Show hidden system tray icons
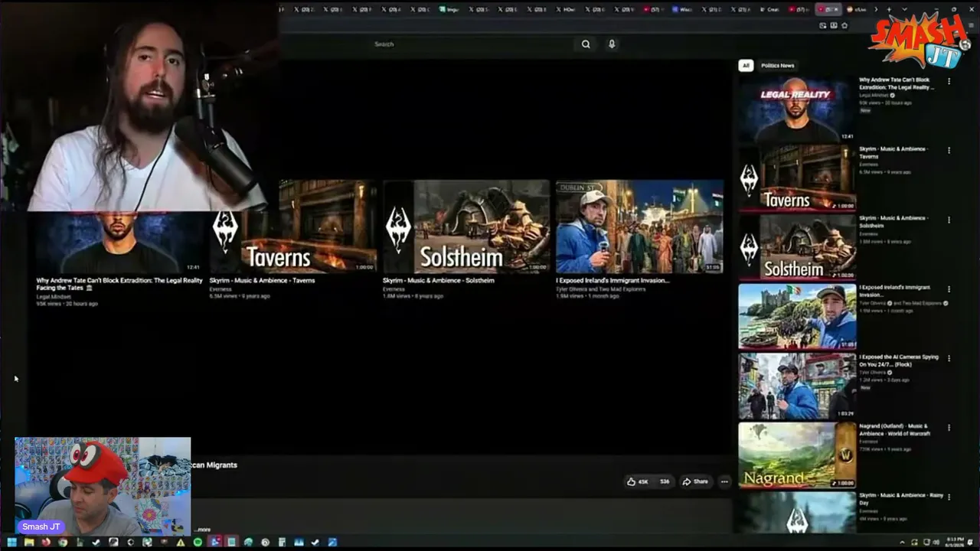The image size is (980, 551). click(901, 543)
